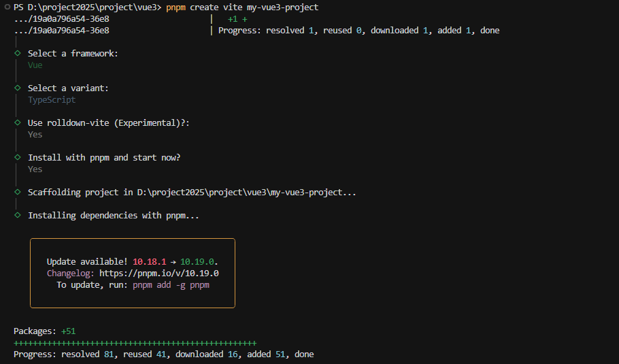Viewport: 619px width, 364px height.
Task: Click the 'Use rolldown-vite (Experimental)?:' line
Action: point(109,122)
